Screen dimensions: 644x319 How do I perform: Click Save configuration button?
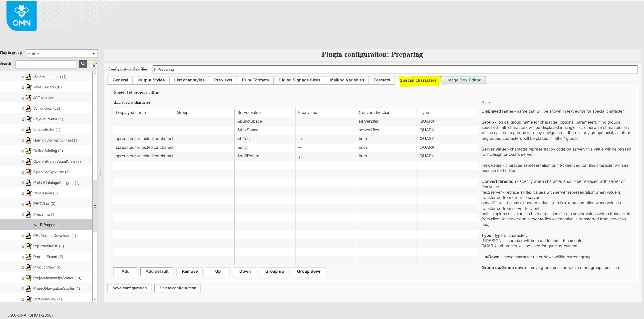click(x=129, y=288)
